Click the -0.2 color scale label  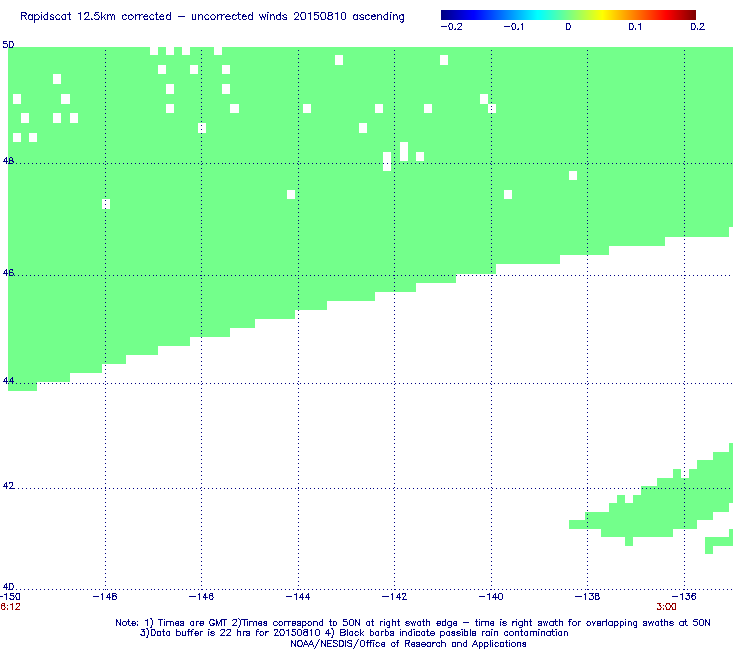[452, 27]
